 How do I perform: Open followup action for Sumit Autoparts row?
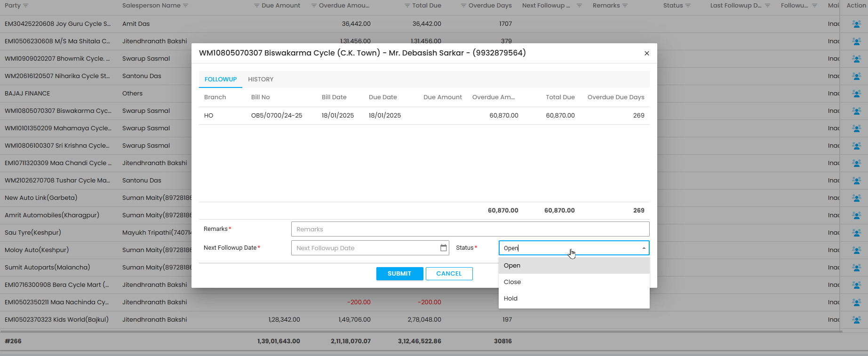(x=857, y=268)
